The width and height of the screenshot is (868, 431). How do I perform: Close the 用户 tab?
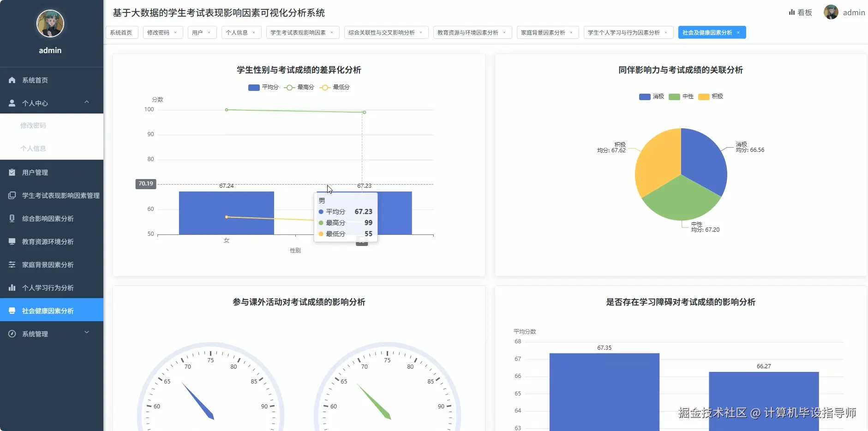point(209,33)
